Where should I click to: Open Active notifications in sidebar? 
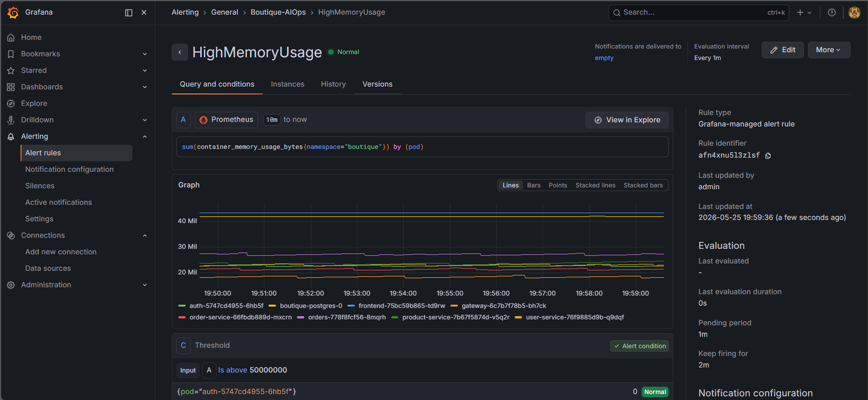(x=59, y=203)
